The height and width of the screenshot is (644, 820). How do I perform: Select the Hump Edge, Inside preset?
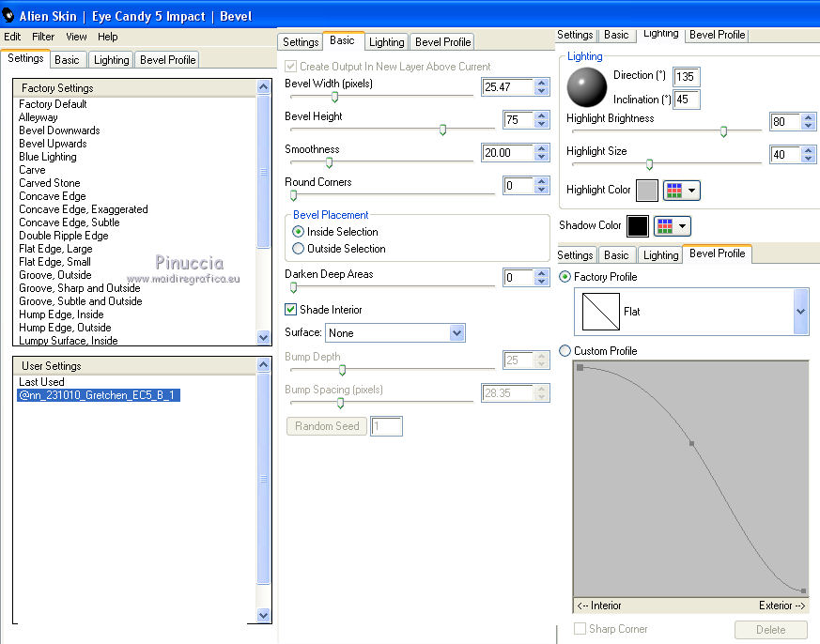pos(61,314)
